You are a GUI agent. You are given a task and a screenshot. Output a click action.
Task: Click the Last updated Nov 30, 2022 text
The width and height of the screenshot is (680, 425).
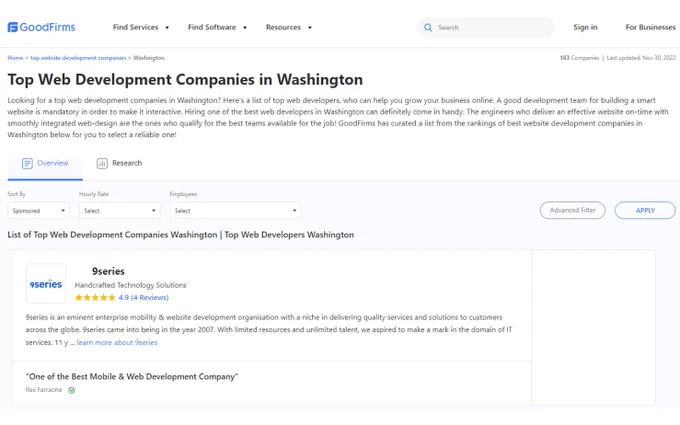coord(641,58)
